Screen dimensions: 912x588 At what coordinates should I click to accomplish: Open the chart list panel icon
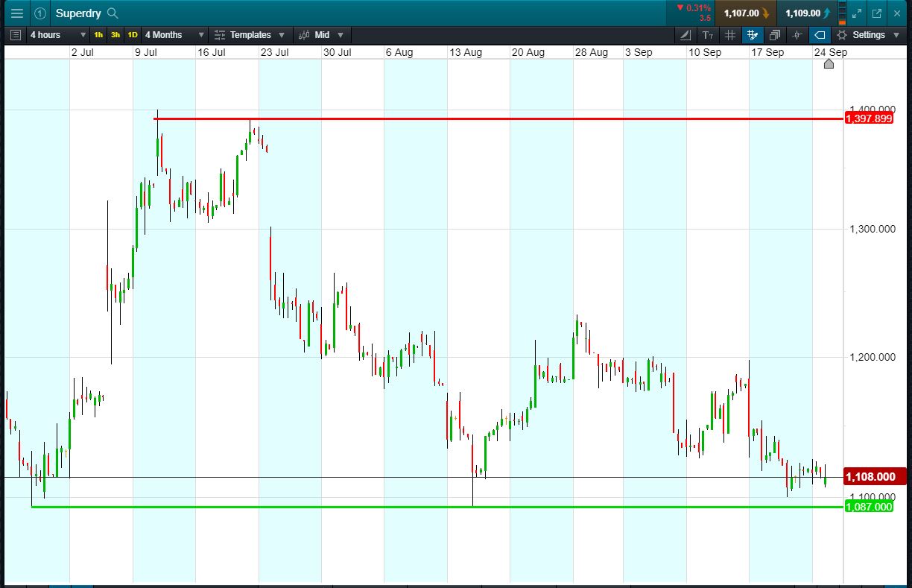pos(16,35)
